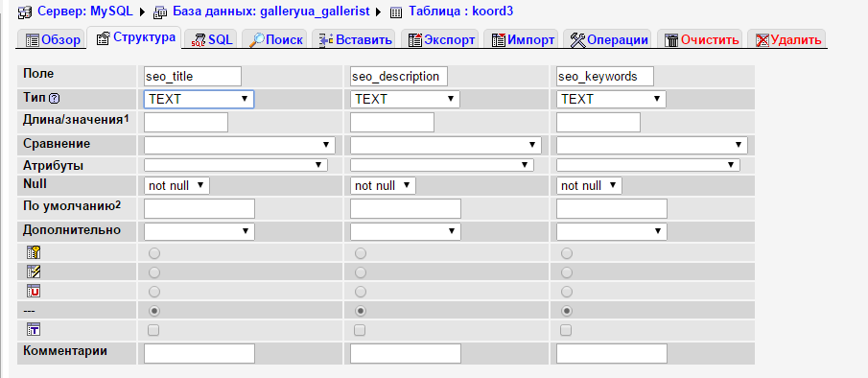This screenshot has height=378, width=868.
Task: Select unique radio for seo_title
Action: 154,291
